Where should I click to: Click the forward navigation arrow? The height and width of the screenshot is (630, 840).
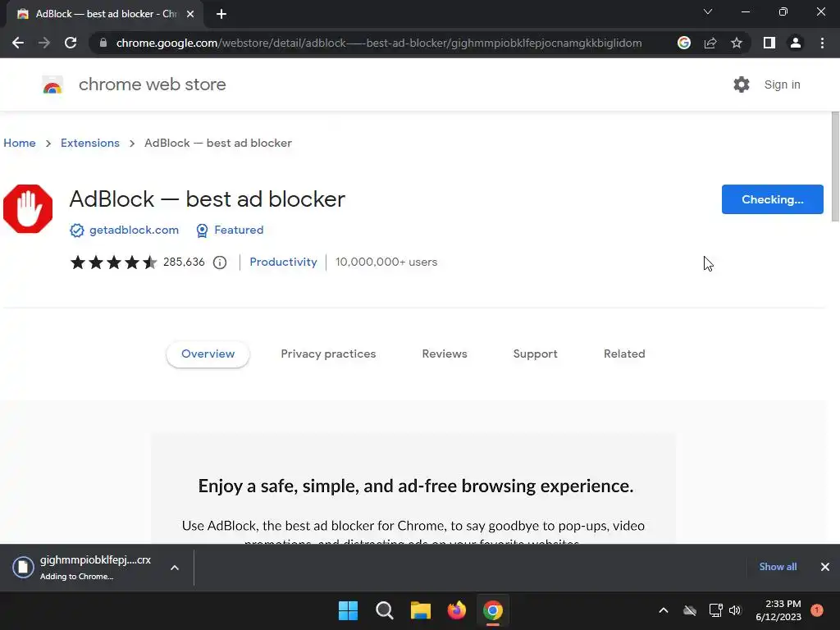point(44,43)
